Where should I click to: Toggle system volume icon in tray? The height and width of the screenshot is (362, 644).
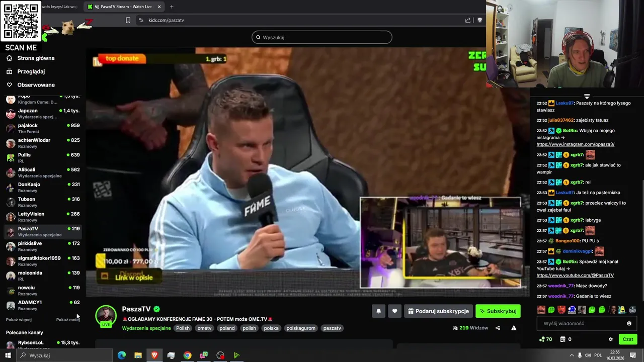[588, 355]
